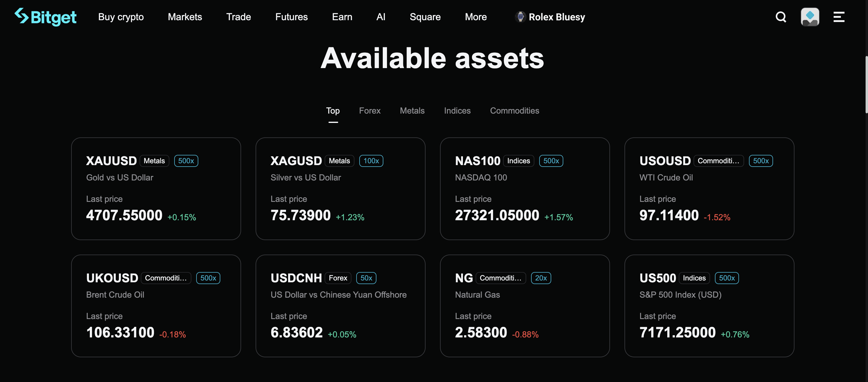Switch to the Indices tab
The height and width of the screenshot is (382, 868).
pyautogui.click(x=457, y=111)
